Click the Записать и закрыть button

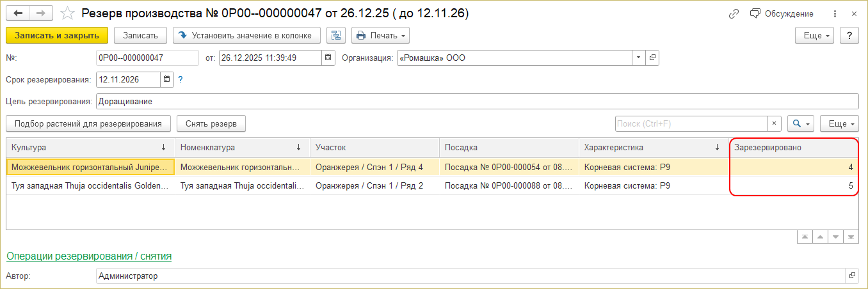click(x=57, y=35)
